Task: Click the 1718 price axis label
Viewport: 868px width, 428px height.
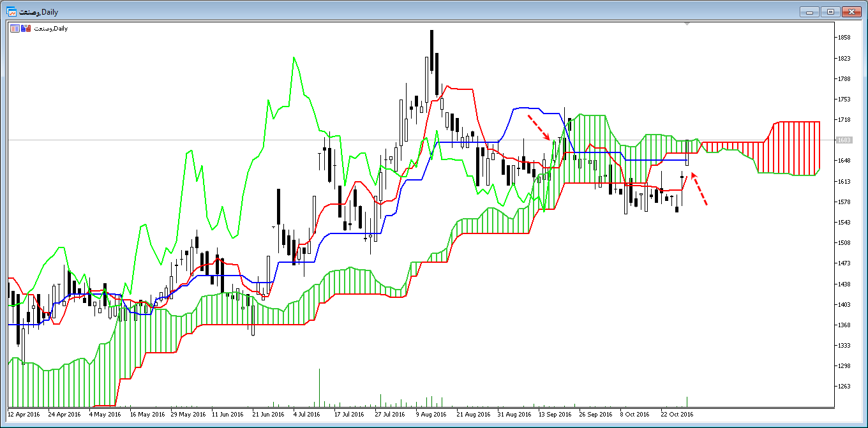Action: pyautogui.click(x=844, y=119)
